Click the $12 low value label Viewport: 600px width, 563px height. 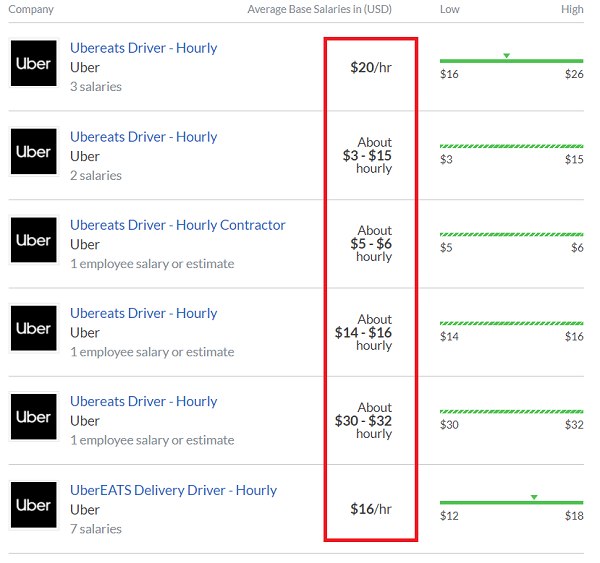coord(449,516)
